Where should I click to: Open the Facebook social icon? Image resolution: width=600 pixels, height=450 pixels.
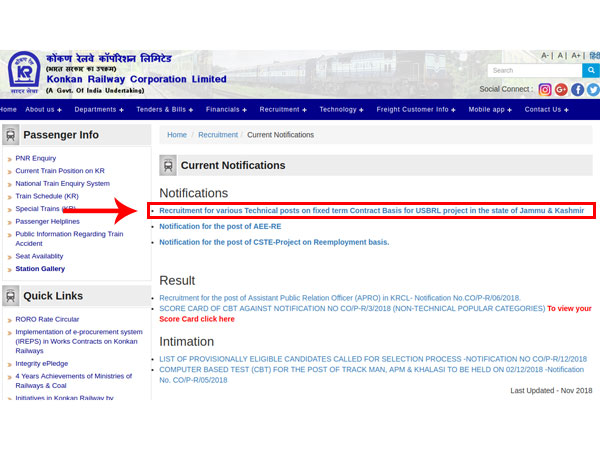coord(577,90)
